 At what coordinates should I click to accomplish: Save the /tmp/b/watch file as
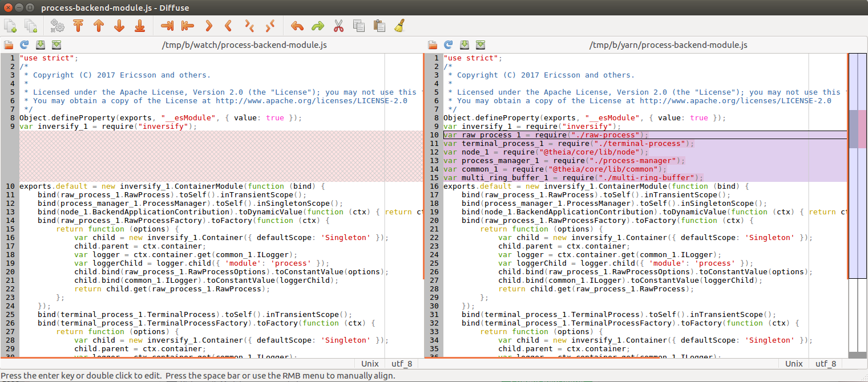(x=56, y=44)
